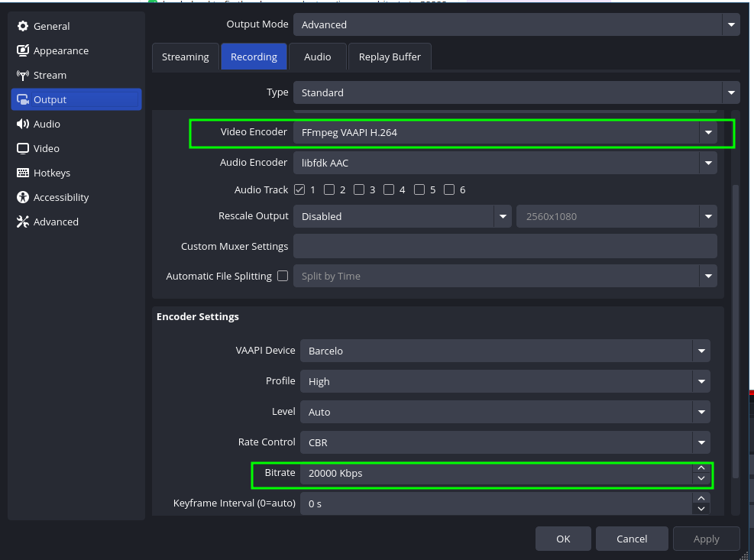
Task: Toggle Audio Track 1 checkbox
Action: tap(299, 189)
